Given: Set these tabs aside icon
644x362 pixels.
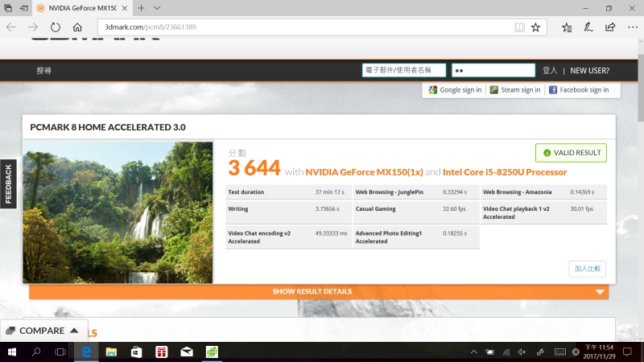Looking at the screenshot, I should tap(24, 8).
